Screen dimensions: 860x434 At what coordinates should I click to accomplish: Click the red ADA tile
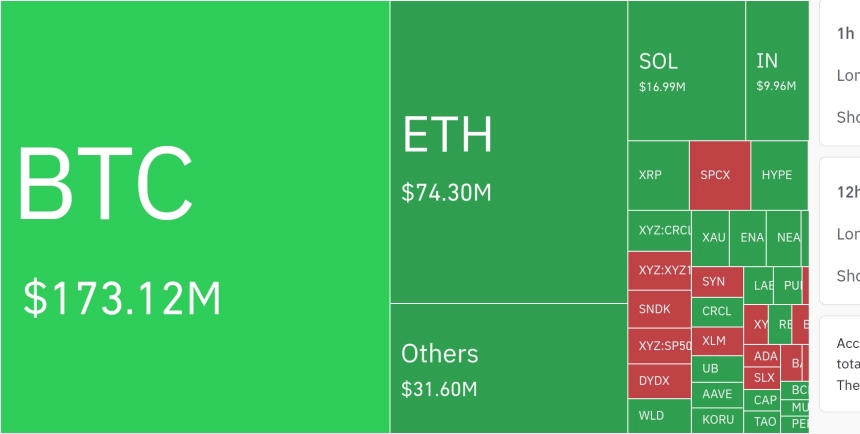coord(762,356)
